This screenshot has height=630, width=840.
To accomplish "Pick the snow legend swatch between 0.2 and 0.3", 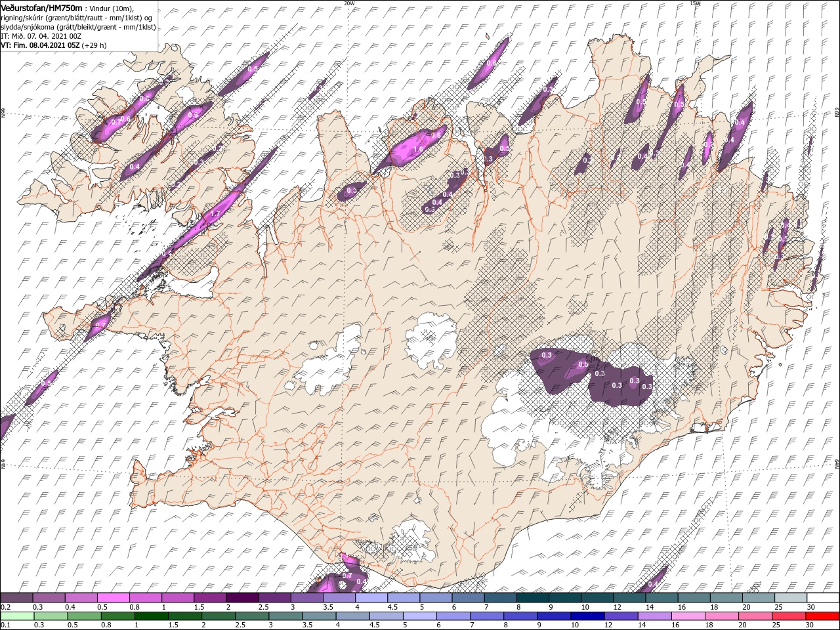I will coord(17,598).
